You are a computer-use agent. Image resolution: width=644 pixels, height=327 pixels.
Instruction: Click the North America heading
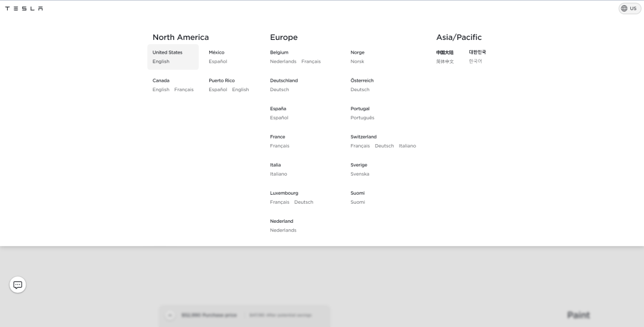(x=180, y=38)
